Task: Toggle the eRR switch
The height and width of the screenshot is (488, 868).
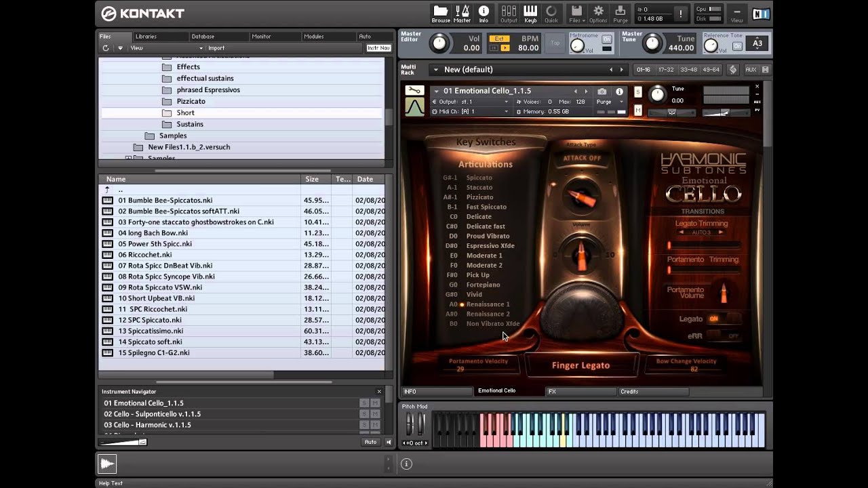Action: tap(723, 335)
